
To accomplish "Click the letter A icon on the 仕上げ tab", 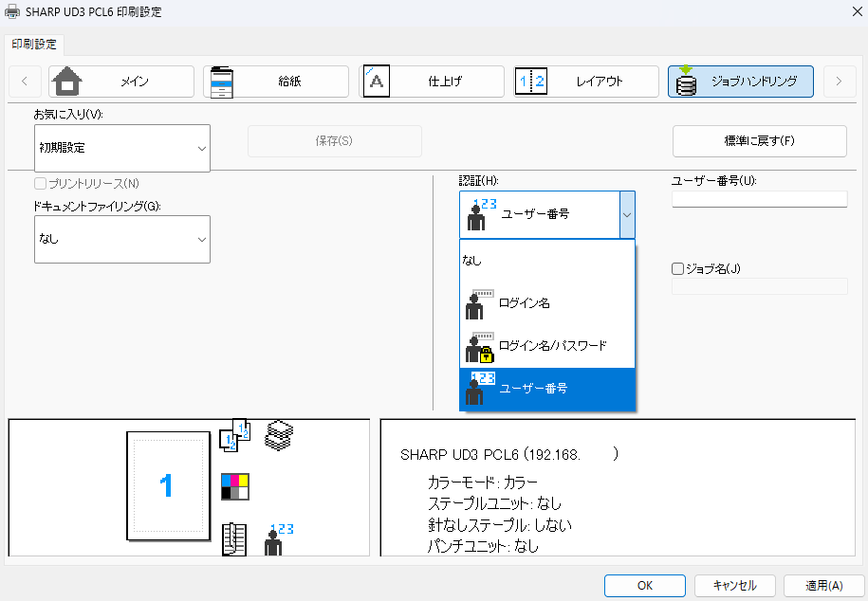I will coord(377,82).
